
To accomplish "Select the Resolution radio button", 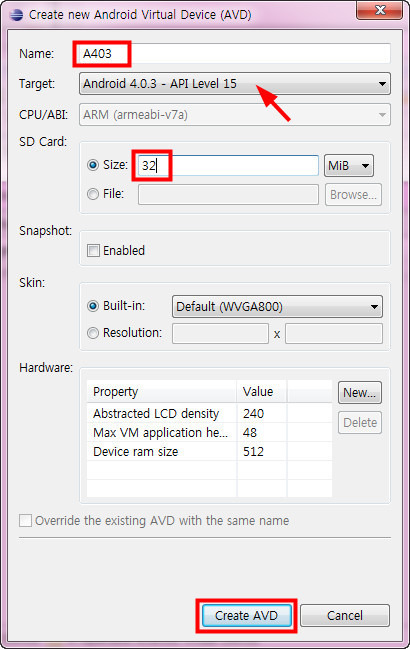I will click(x=93, y=333).
